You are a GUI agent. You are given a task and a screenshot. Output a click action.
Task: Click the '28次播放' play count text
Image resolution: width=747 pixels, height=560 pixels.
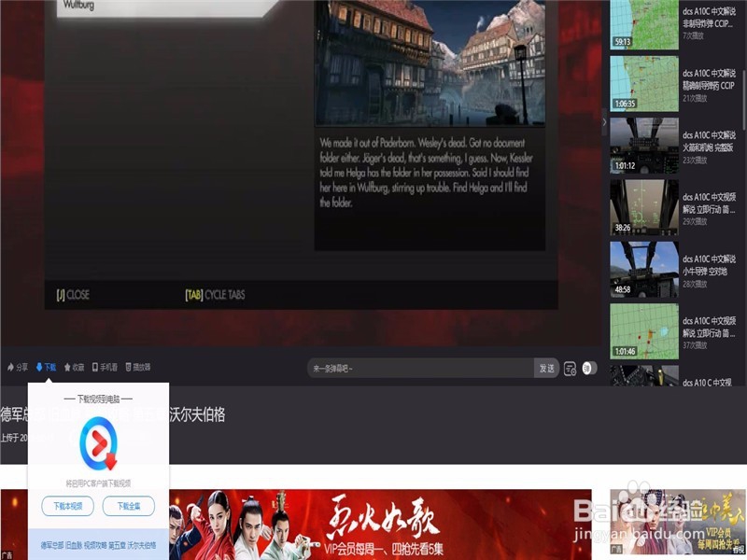point(695,284)
